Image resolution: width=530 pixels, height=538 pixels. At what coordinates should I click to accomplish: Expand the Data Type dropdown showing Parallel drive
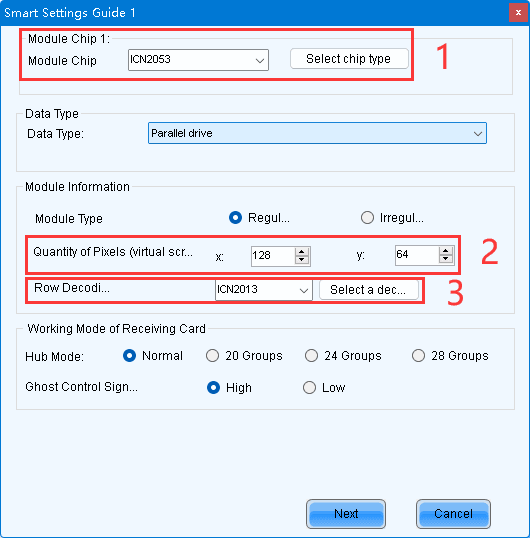coord(317,133)
